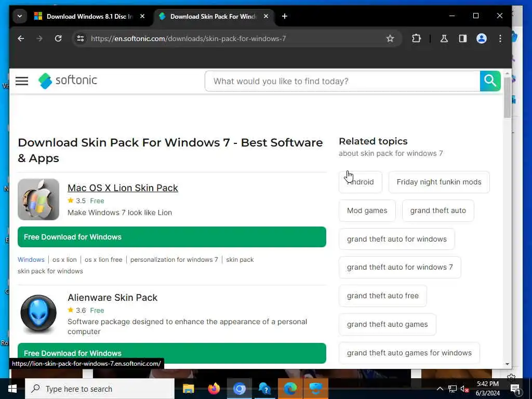Viewport: 532px width, 399px height.
Task: Switch to Download Windows 8.1 Disc tab
Action: pos(89,16)
